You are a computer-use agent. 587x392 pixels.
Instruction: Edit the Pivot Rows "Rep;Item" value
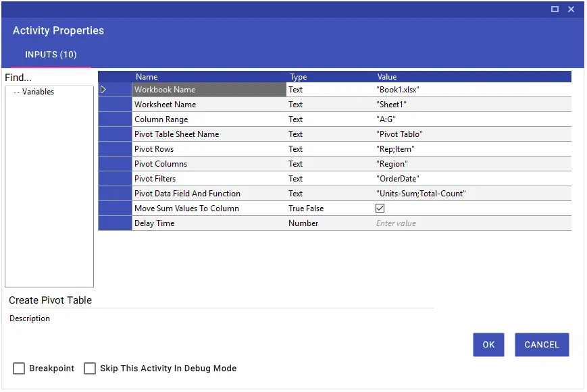pos(472,149)
